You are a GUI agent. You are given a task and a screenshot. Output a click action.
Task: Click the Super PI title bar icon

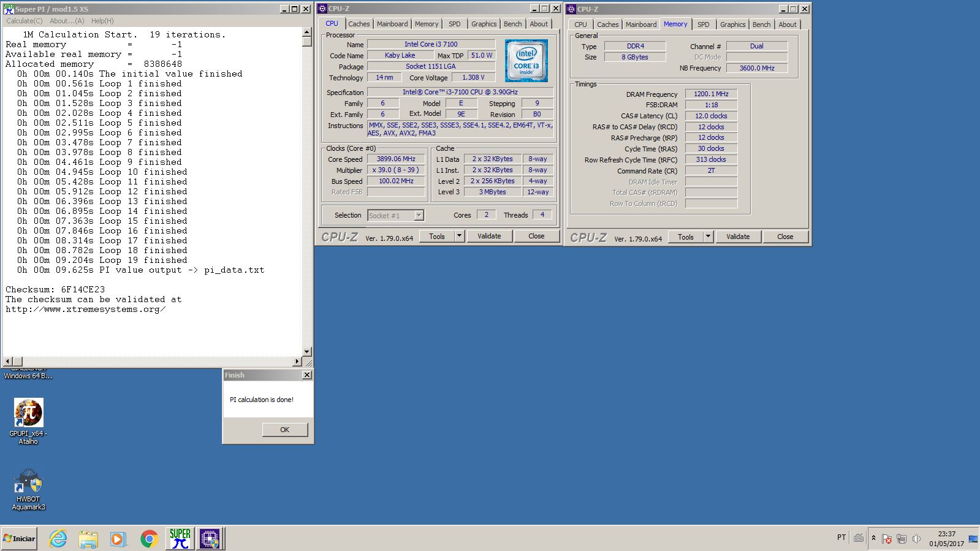tap(9, 9)
